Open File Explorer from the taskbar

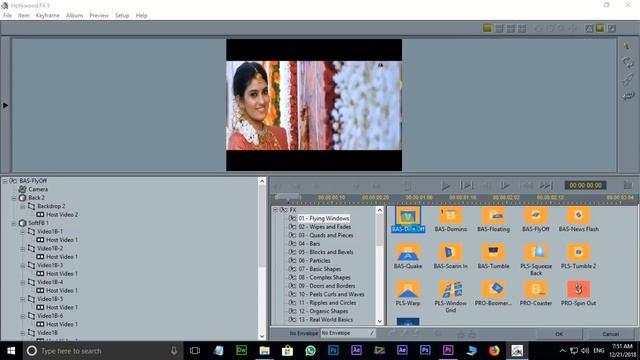pyautogui.click(x=264, y=351)
